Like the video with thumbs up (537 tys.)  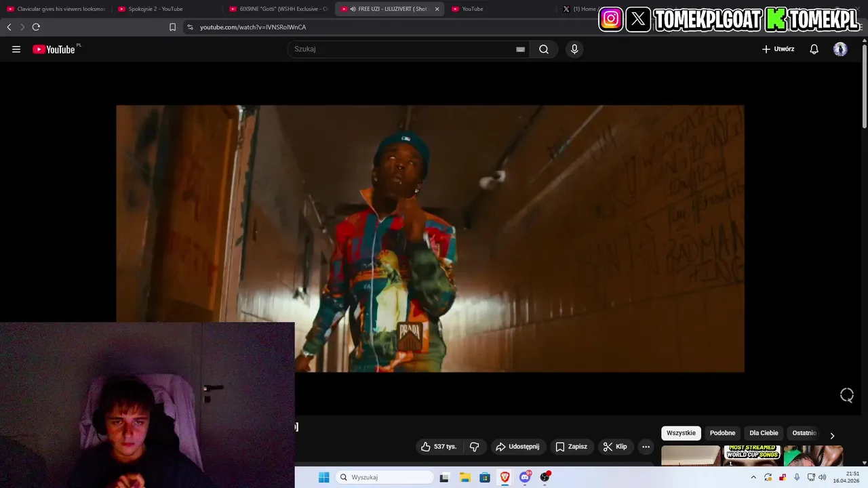pyautogui.click(x=439, y=447)
